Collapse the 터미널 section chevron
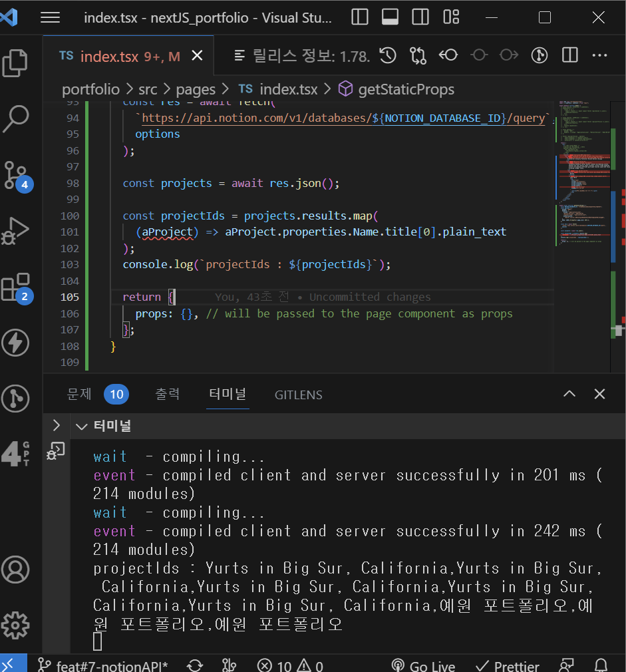626x672 pixels. click(x=82, y=426)
